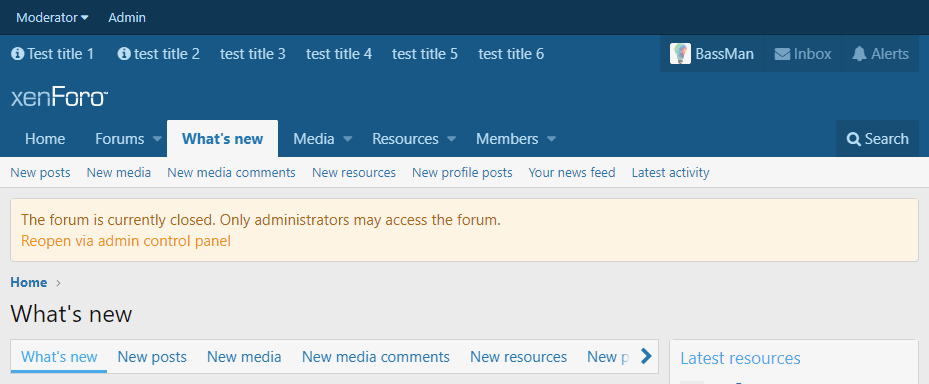Open the Latest resources sidebar heading

(740, 358)
